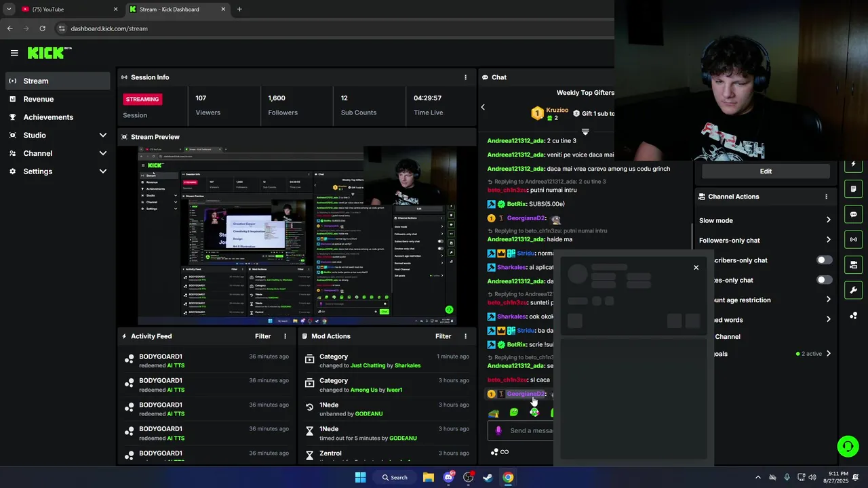
Task: Click the stream preview thumbnail
Action: pos(297,235)
